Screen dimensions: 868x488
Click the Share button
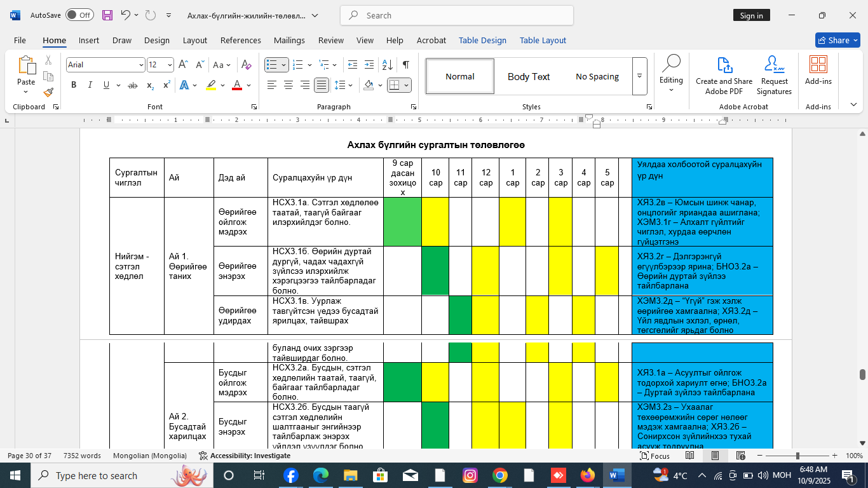(832, 40)
